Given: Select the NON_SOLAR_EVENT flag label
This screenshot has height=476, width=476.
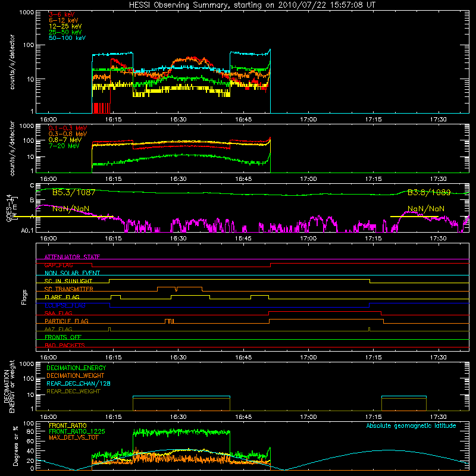Looking at the screenshot, I should [x=72, y=273].
